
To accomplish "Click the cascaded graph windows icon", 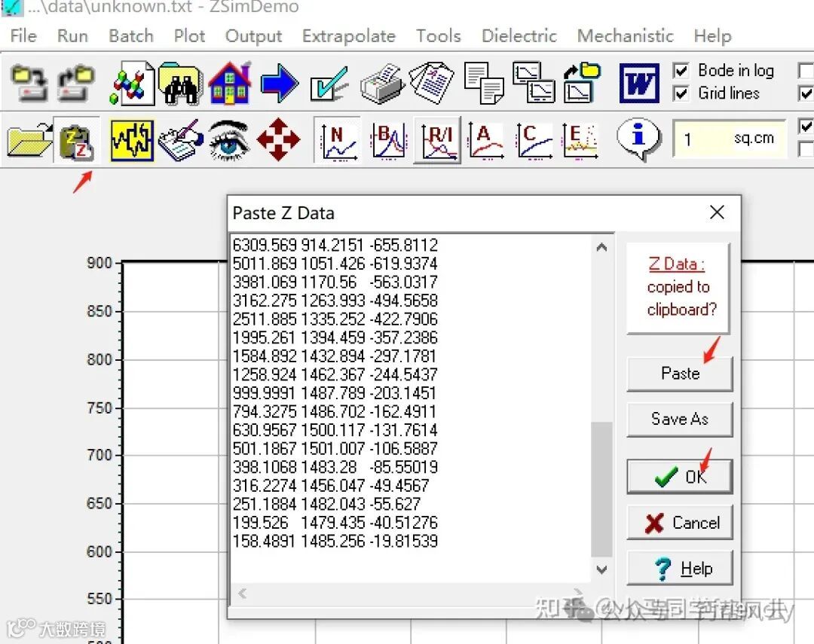I will pos(534,84).
